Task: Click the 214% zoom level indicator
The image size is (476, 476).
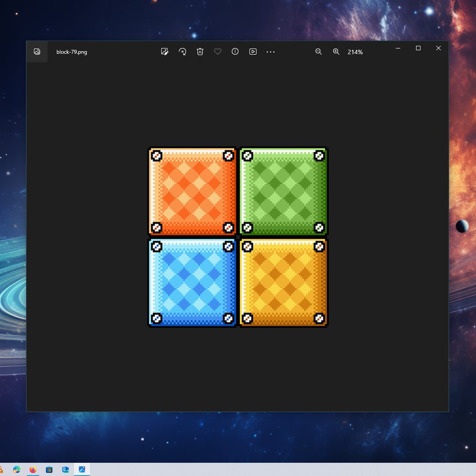Action: (355, 52)
